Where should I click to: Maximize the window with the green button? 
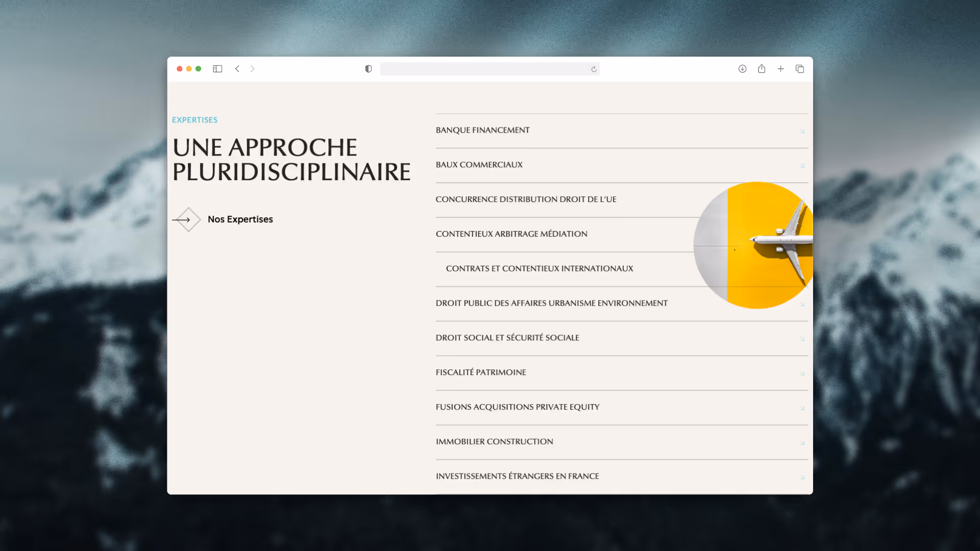click(199, 69)
